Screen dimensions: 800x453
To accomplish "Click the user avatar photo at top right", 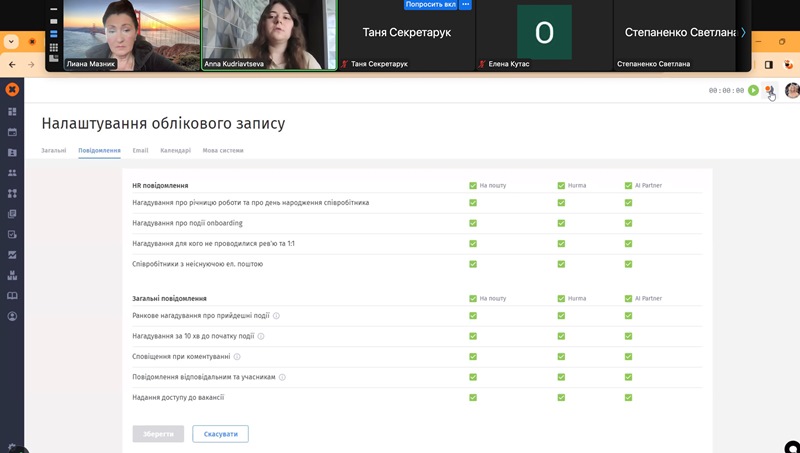I will [792, 90].
